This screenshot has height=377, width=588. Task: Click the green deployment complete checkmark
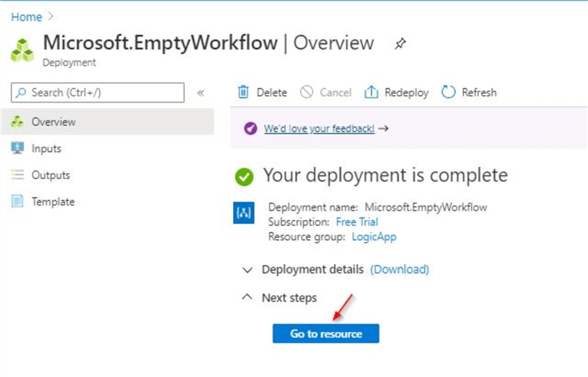point(244,177)
